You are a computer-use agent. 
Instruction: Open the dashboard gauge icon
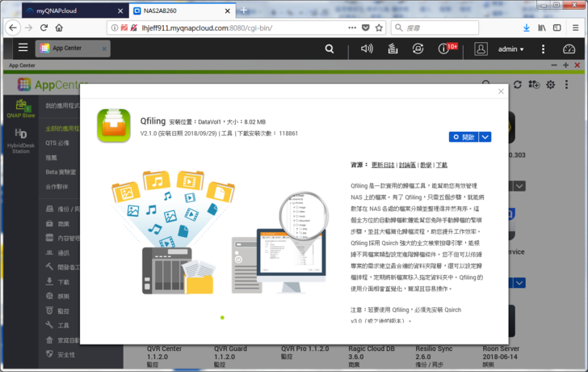click(569, 49)
